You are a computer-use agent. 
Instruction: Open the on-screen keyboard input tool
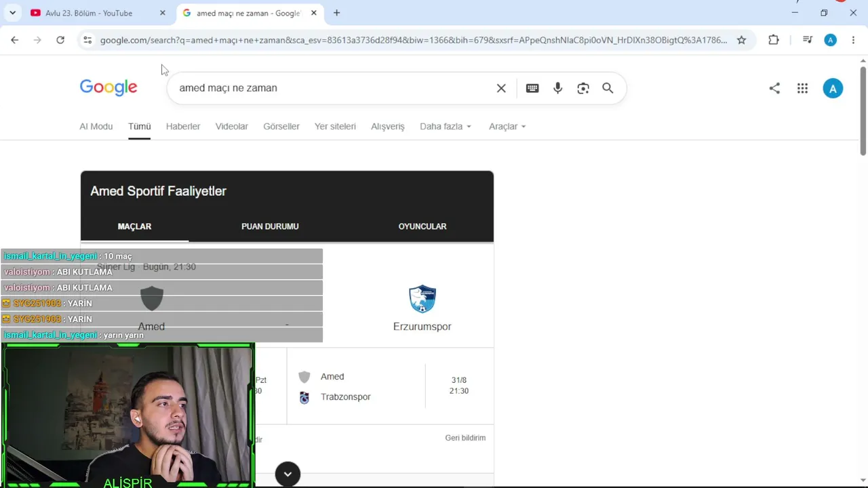coord(532,88)
